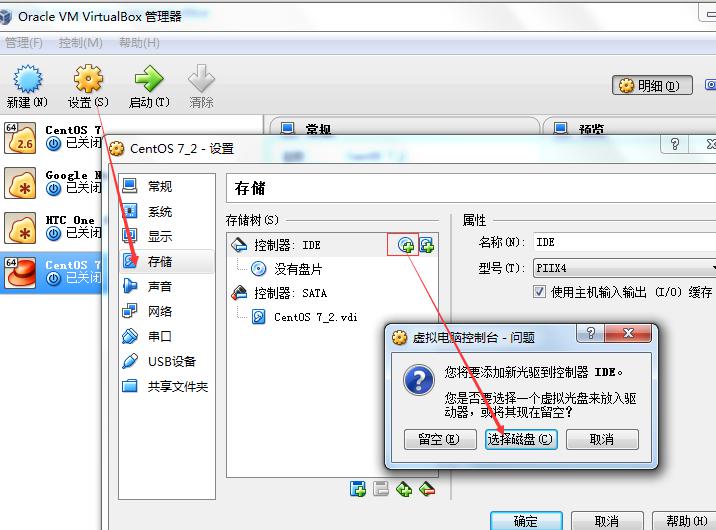Screen dimensions: 716x530
Task: Click 取消 in the question dialog
Action: point(602,440)
